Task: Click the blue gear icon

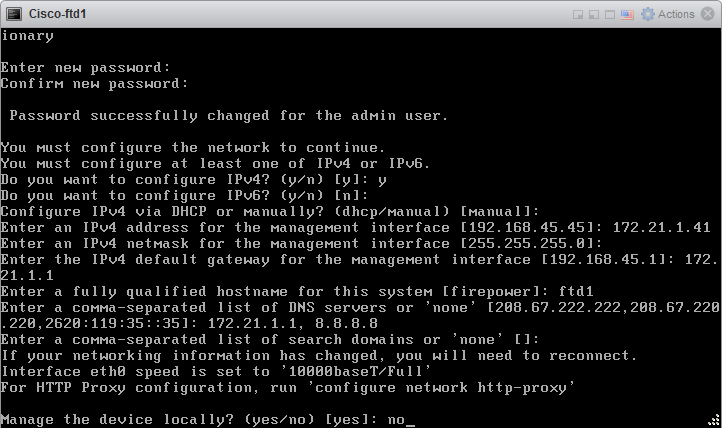Action: (x=647, y=14)
